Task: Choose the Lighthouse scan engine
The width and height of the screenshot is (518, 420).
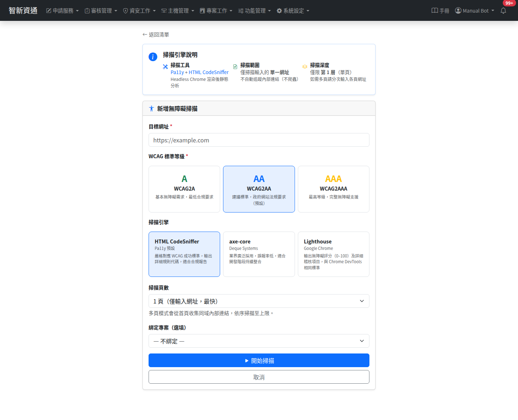Action: 333,254
